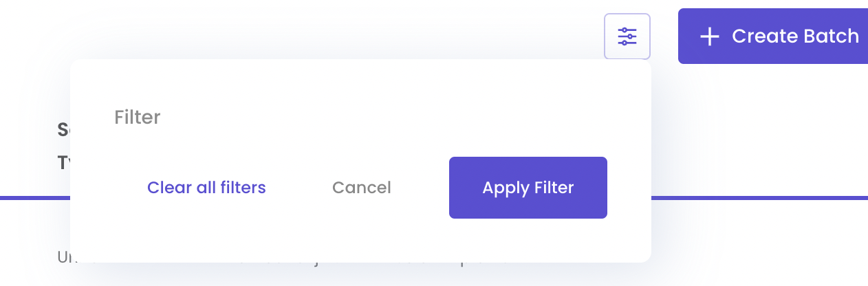Select Clear all filters link
This screenshot has width=868, height=286.
coord(206,188)
